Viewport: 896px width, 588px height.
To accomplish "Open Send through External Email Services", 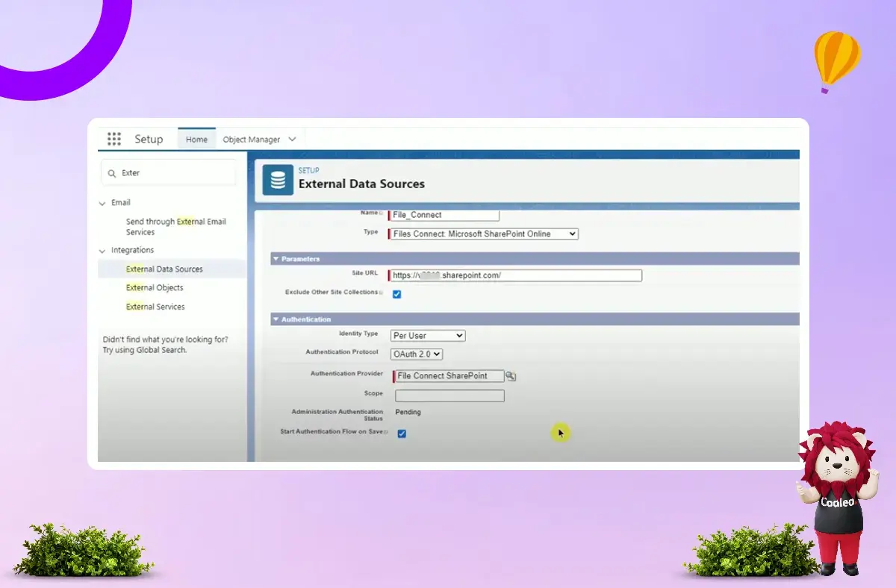I will [176, 227].
